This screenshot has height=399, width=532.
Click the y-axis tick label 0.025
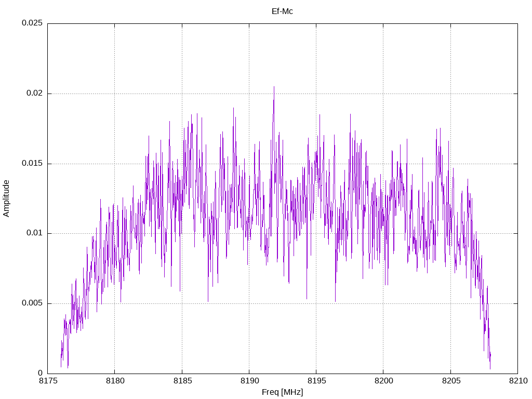pos(32,23)
